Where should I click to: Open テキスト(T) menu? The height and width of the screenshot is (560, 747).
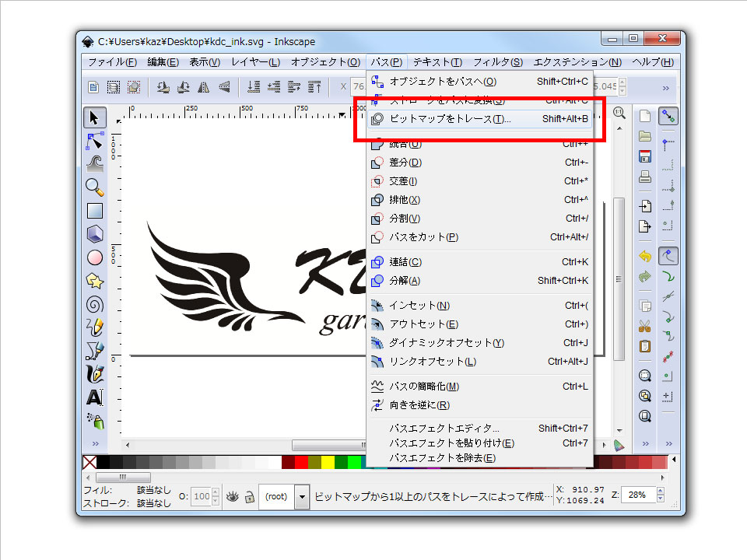(437, 62)
